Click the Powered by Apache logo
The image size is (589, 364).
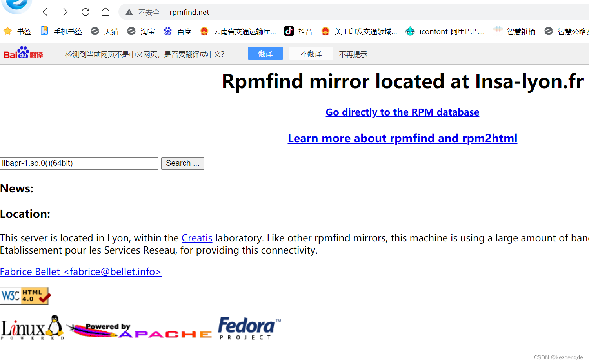click(x=139, y=328)
